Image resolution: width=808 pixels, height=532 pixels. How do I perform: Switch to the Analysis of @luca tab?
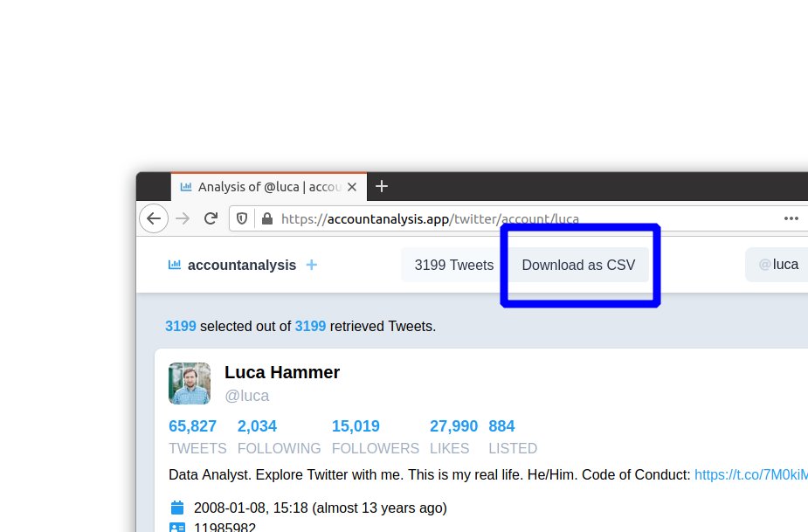pos(262,186)
